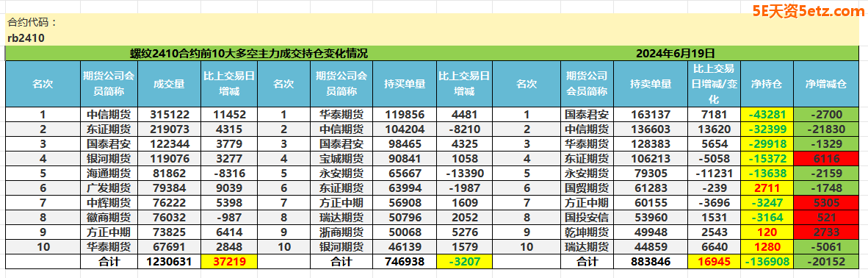Image resolution: width=868 pixels, height=278 pixels.
Task: Select long position cell 119856
Action: (405, 115)
